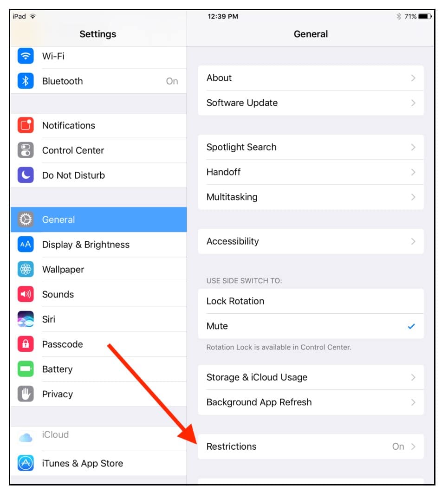The height and width of the screenshot is (498, 448).
Task: Select the red Notifications icon
Action: (x=26, y=125)
